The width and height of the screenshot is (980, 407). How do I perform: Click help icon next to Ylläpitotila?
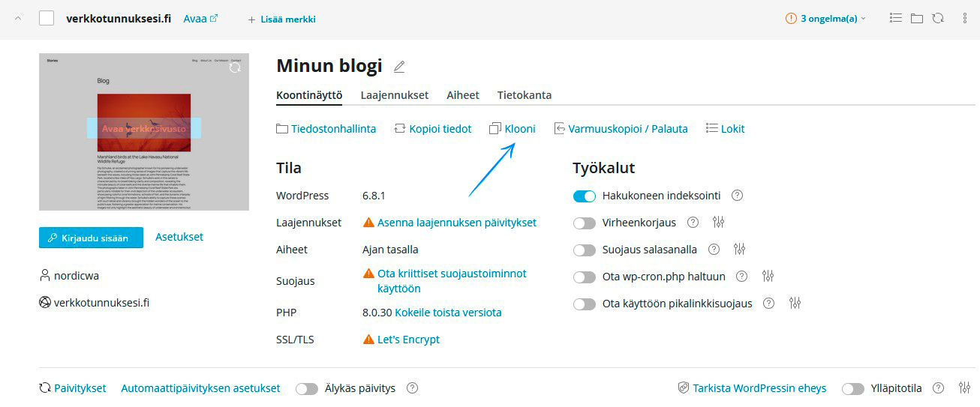938,388
